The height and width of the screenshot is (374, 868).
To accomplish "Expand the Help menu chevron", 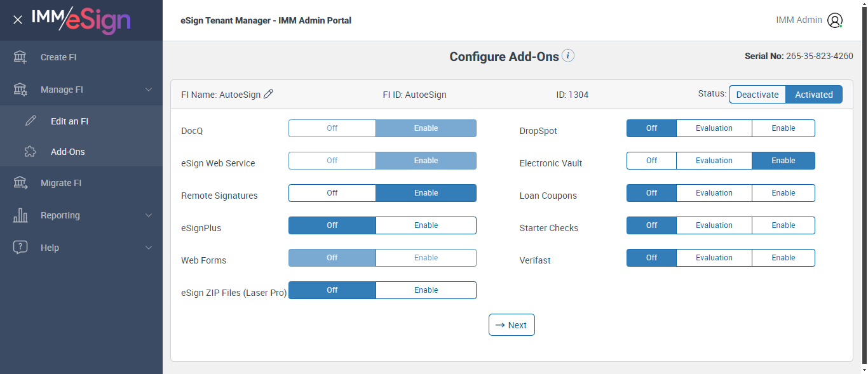I will click(x=149, y=248).
